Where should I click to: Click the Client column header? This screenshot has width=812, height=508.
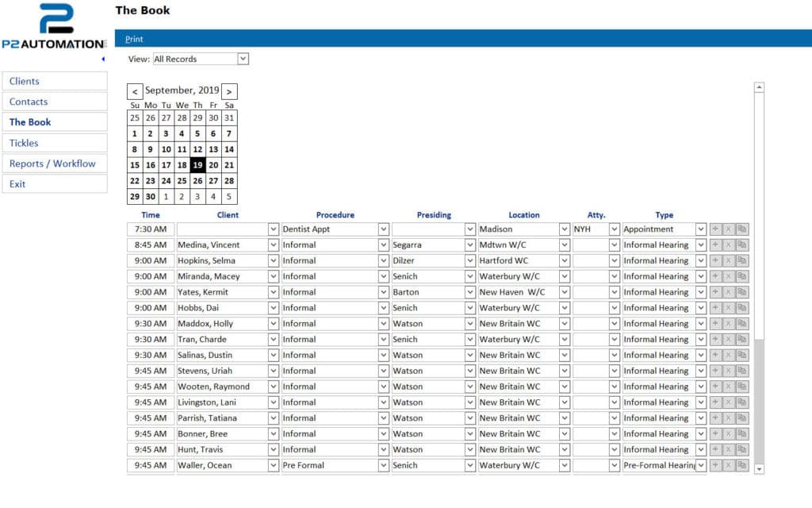click(228, 215)
